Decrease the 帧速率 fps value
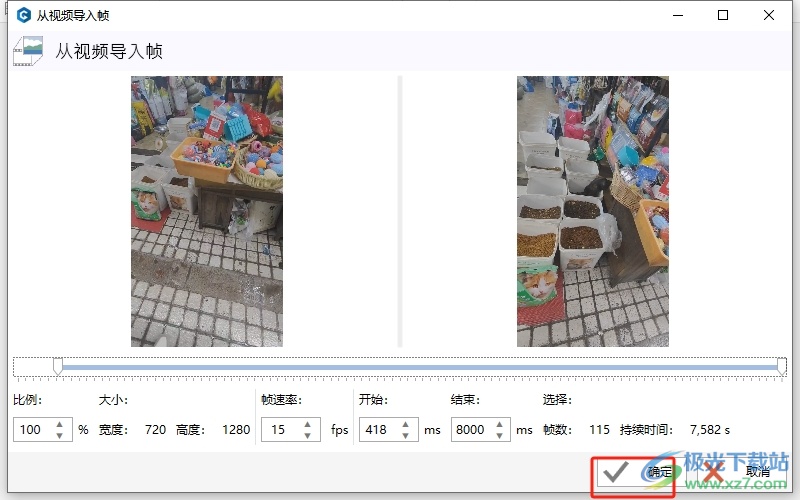 pyautogui.click(x=307, y=435)
